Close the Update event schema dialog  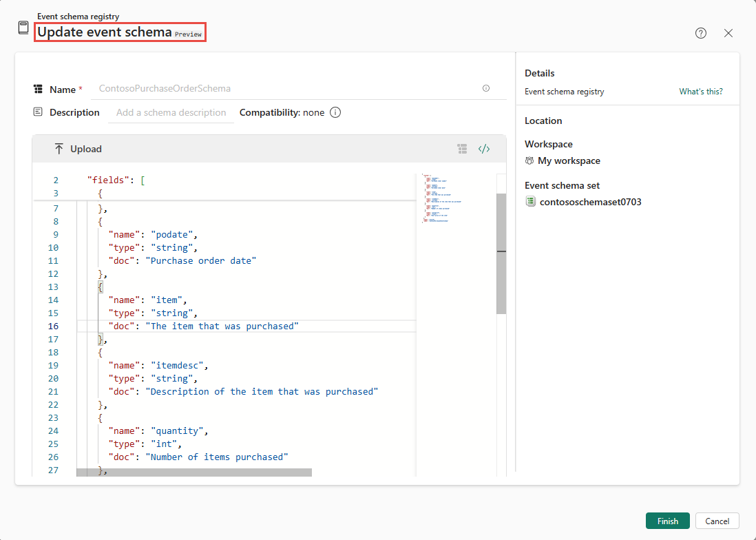728,33
